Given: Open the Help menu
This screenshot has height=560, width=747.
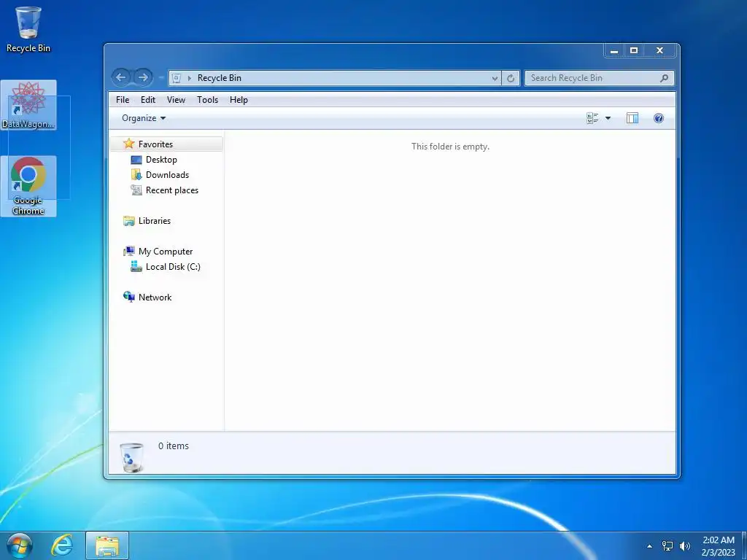Looking at the screenshot, I should coord(239,99).
